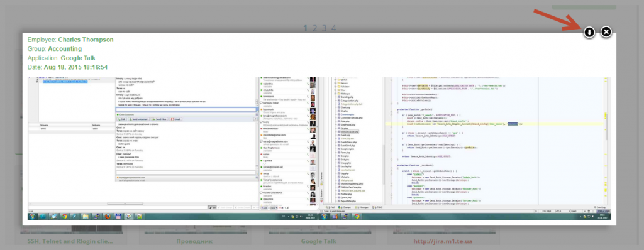Go to page 3 of screenshots
644x250 pixels.
pyautogui.click(x=324, y=28)
